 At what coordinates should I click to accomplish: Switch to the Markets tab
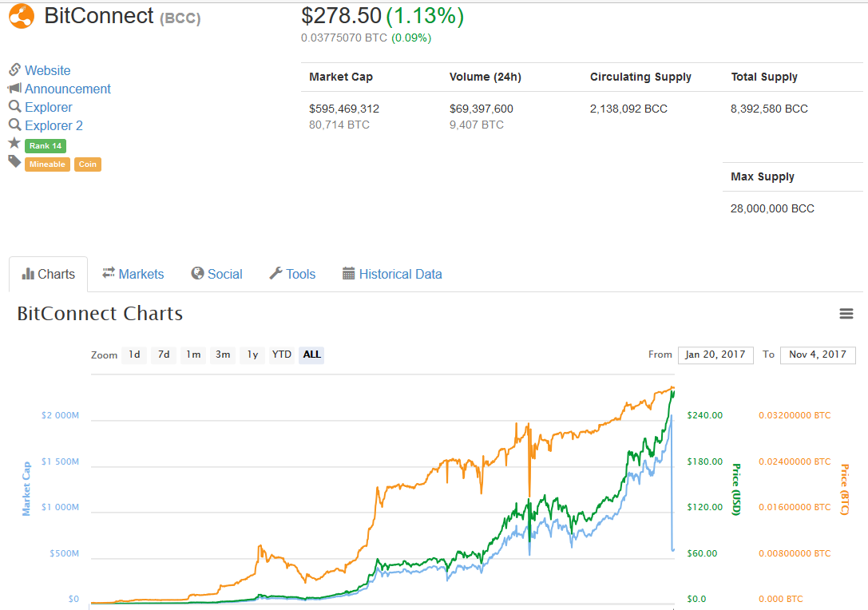(133, 274)
